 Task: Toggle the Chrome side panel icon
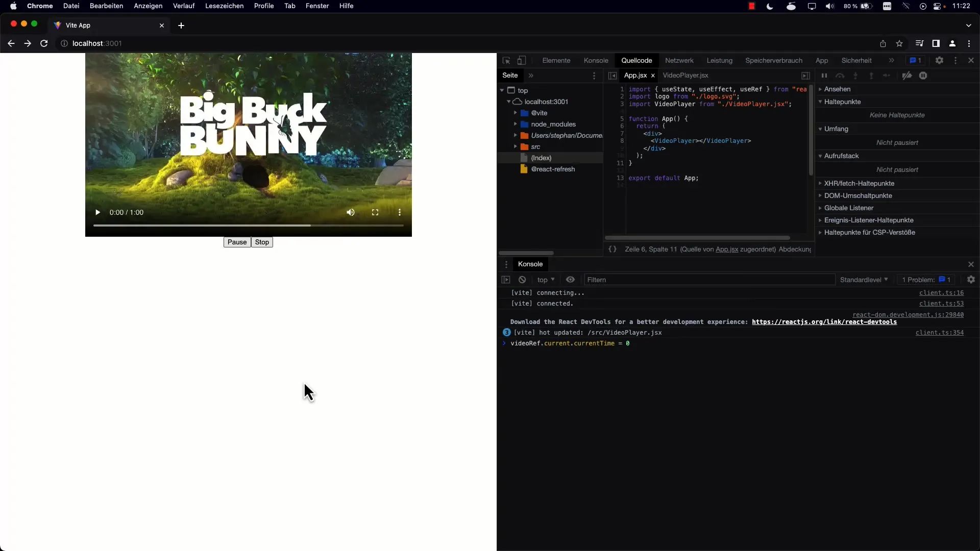936,43
